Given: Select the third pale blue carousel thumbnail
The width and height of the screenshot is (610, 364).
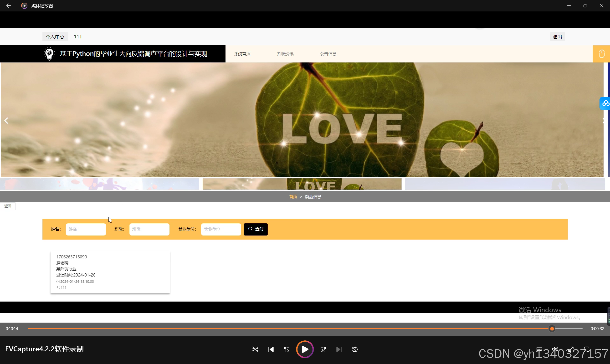Looking at the screenshot, I should (x=505, y=184).
